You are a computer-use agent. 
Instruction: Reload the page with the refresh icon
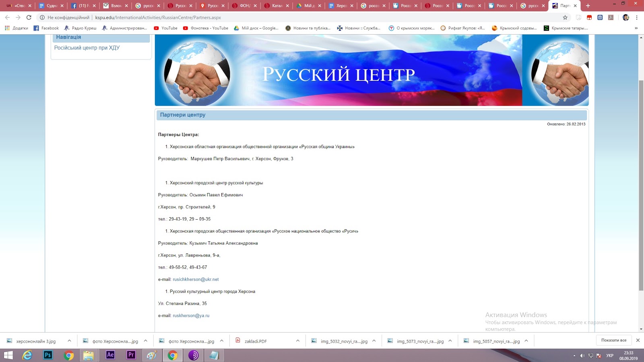pyautogui.click(x=29, y=17)
